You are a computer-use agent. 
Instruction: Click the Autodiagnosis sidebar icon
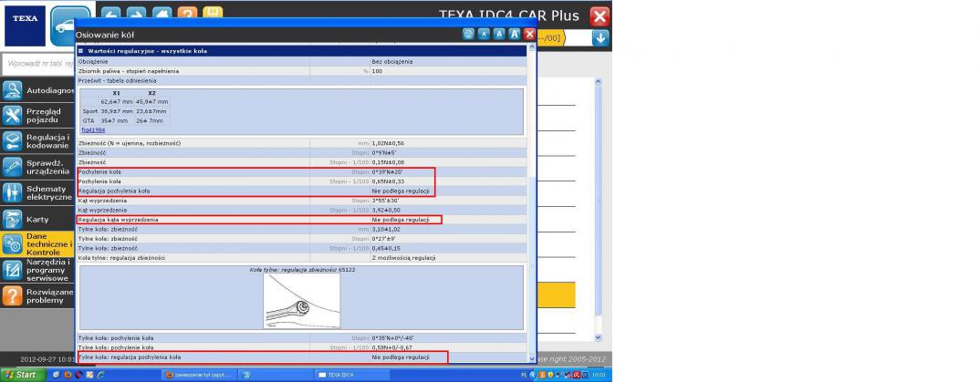[13, 90]
